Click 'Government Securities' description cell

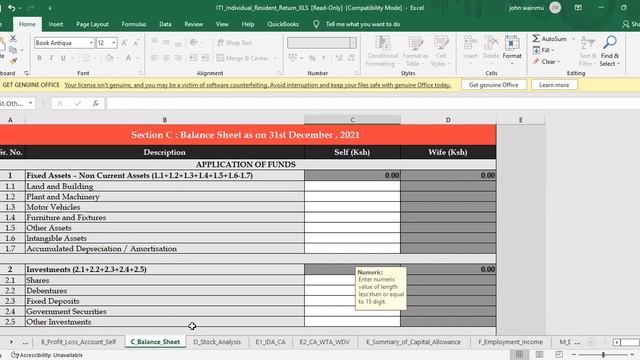pos(164,311)
